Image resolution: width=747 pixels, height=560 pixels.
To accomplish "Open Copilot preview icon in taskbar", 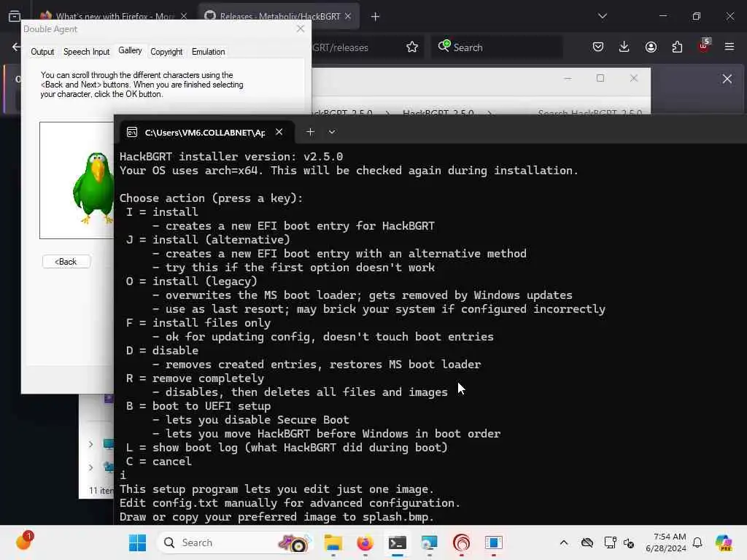I will click(724, 542).
